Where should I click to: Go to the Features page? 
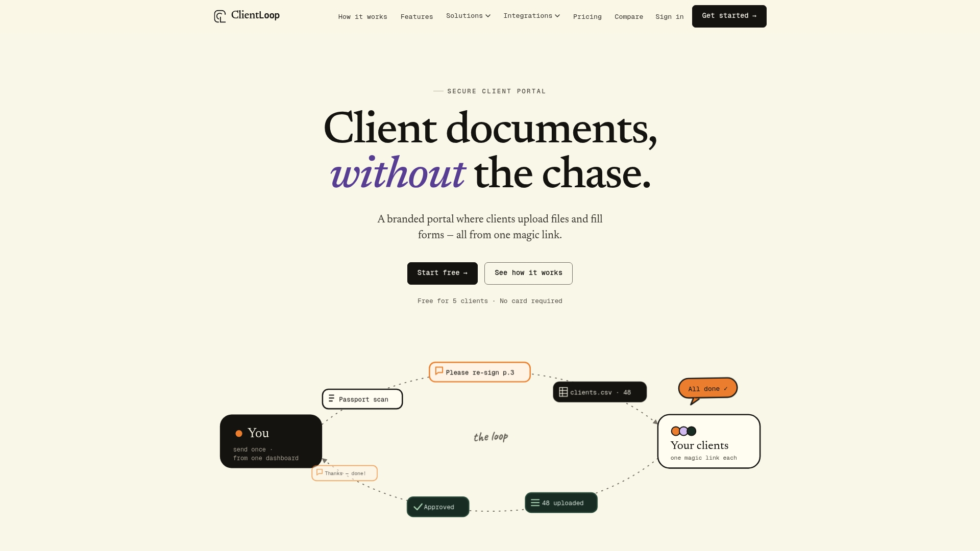[416, 17]
